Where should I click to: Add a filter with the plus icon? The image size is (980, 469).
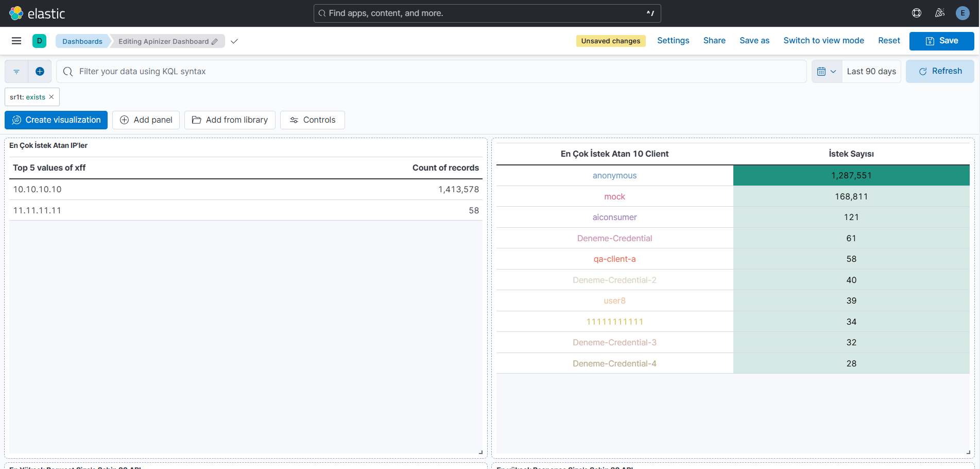[x=40, y=72]
